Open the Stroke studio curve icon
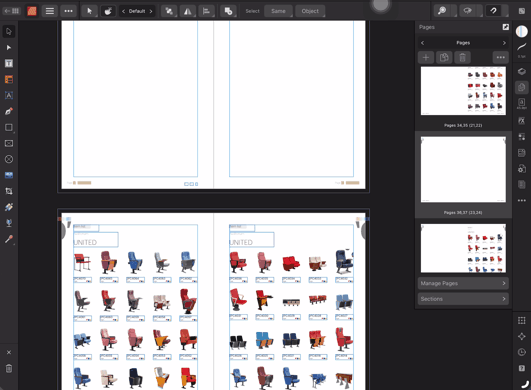The image size is (531, 390). 522,48
